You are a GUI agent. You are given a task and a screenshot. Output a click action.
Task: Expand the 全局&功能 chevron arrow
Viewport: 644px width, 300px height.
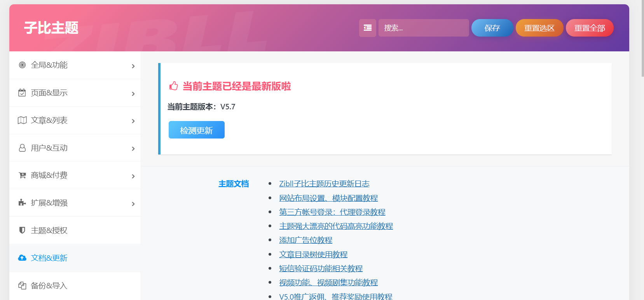(x=133, y=66)
